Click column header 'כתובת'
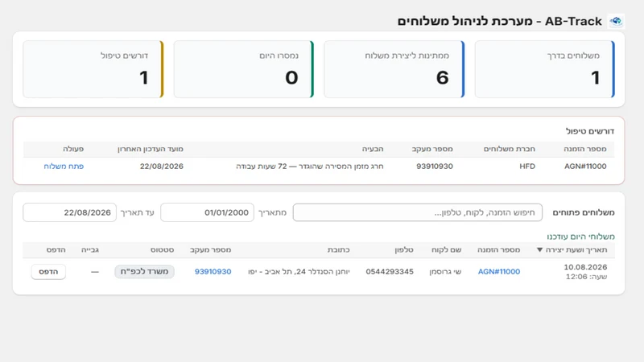644x362 pixels. pos(338,249)
